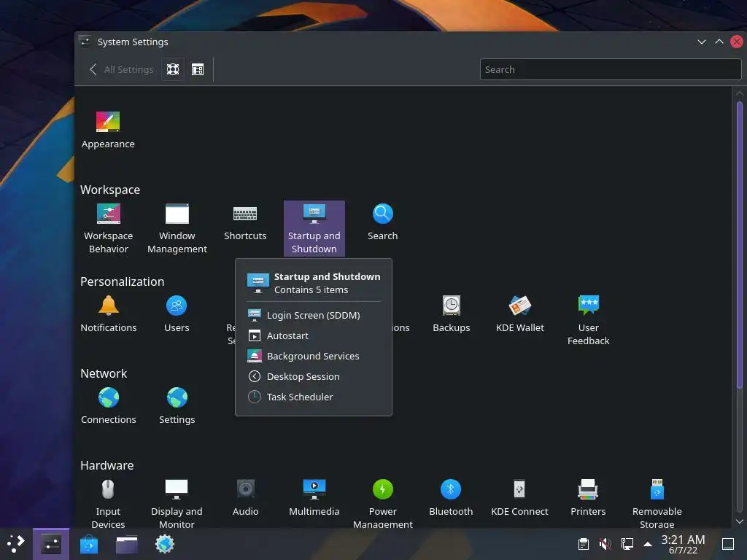Open Input Devices settings
Viewport: 747px width, 560px height.
[108, 504]
